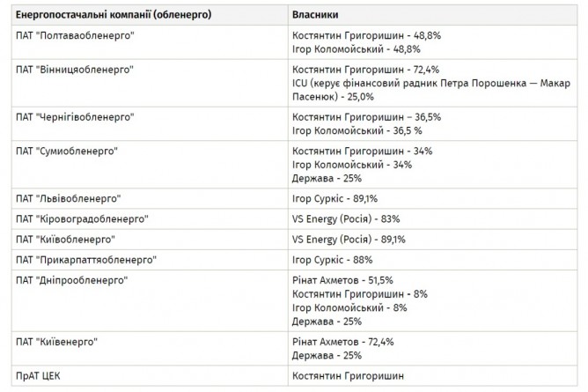
Task: Click the ПАТ "Київенерго" company cell
Action: pos(56,341)
